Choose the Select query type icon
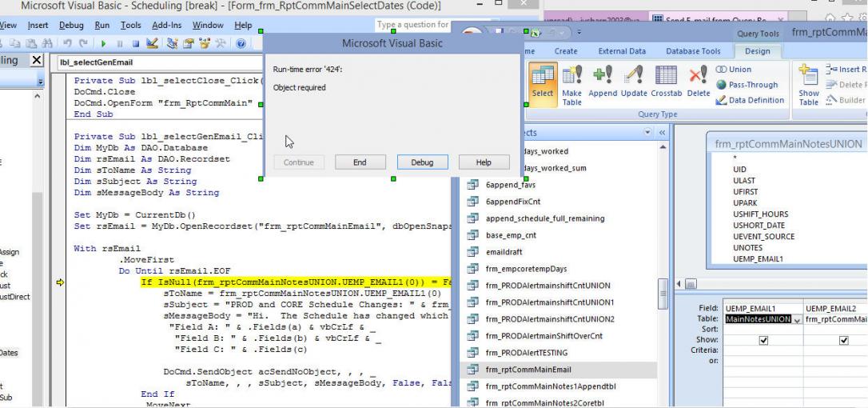 (x=543, y=84)
